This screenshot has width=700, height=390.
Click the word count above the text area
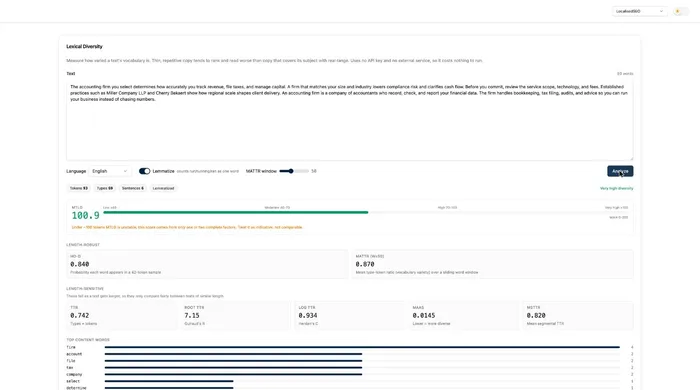[x=625, y=74]
